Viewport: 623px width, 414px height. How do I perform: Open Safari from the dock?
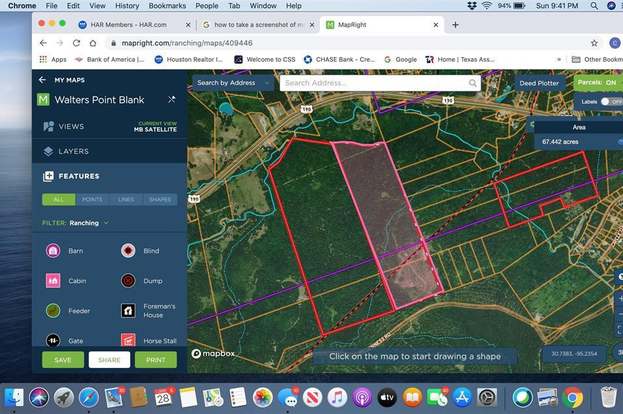pyautogui.click(x=89, y=398)
